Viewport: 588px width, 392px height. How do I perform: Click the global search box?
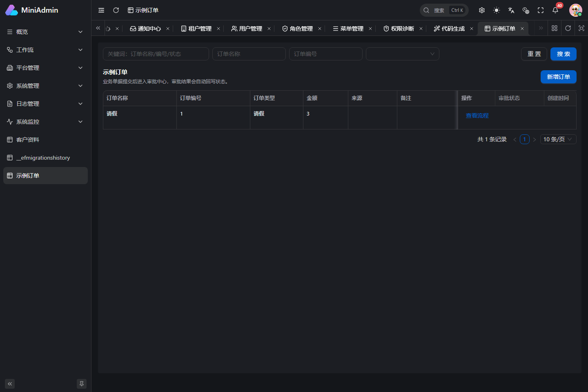click(x=444, y=10)
